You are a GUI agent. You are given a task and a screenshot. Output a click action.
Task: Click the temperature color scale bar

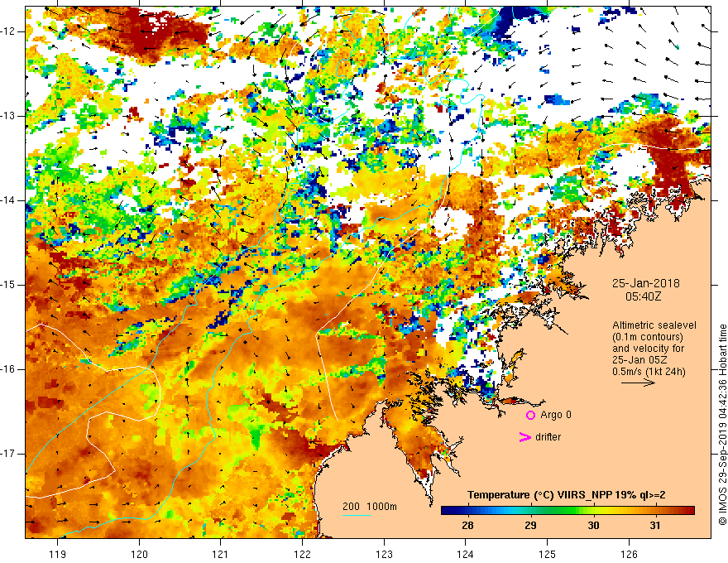tap(568, 511)
